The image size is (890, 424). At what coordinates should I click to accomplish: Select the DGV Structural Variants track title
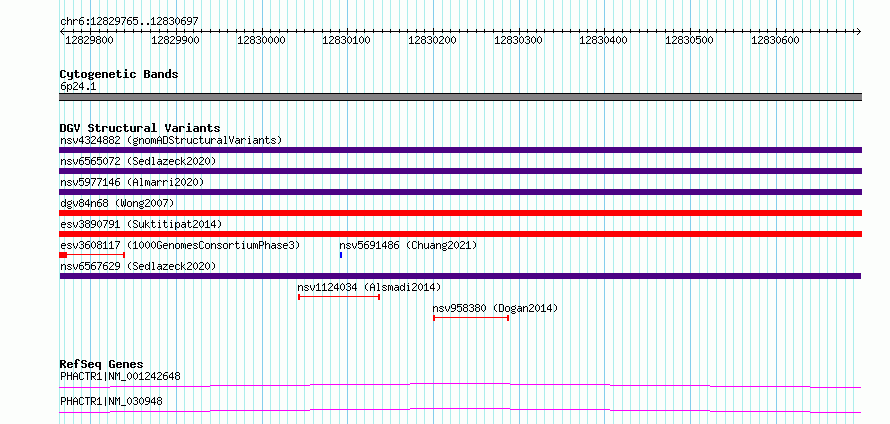click(x=140, y=128)
